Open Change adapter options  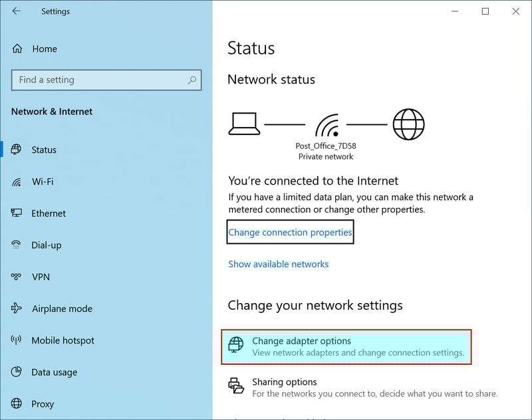tap(346, 346)
